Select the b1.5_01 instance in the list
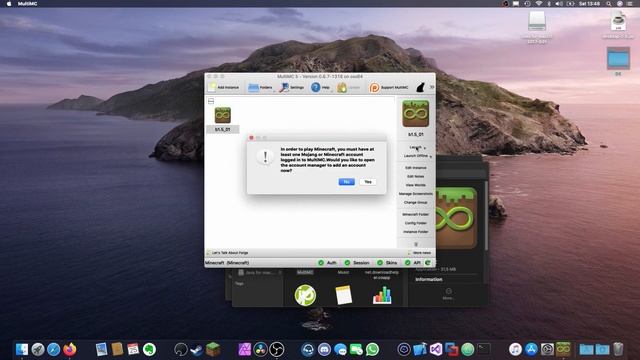 click(222, 120)
